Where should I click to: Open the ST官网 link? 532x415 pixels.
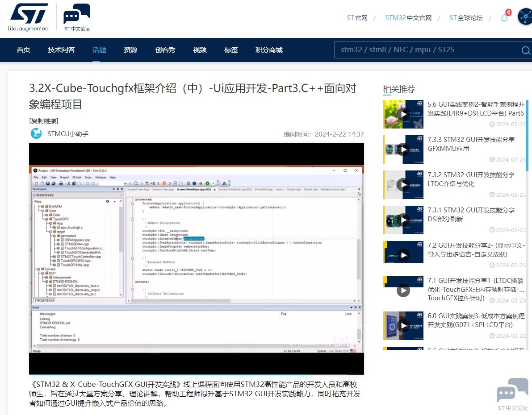click(357, 18)
